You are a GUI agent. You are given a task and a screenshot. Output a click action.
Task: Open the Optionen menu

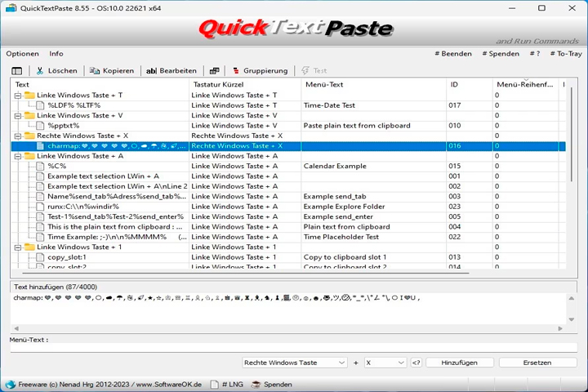tap(23, 54)
